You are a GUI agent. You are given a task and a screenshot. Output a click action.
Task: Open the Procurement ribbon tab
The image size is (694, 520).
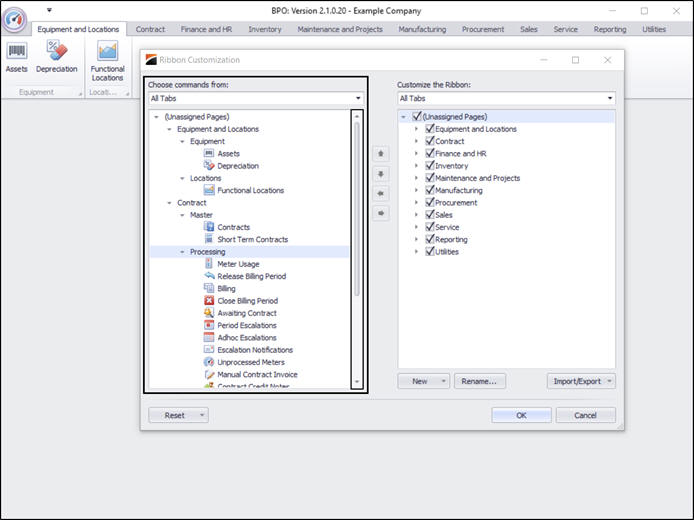(x=483, y=29)
